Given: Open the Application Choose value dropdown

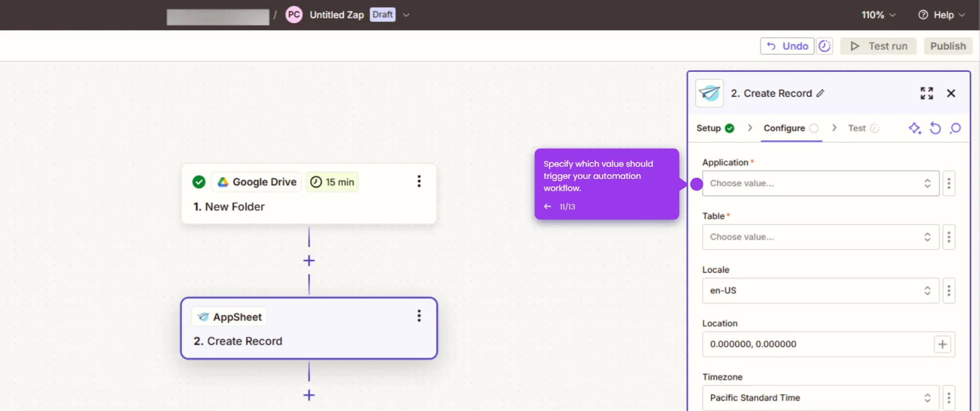Looking at the screenshot, I should [x=821, y=184].
